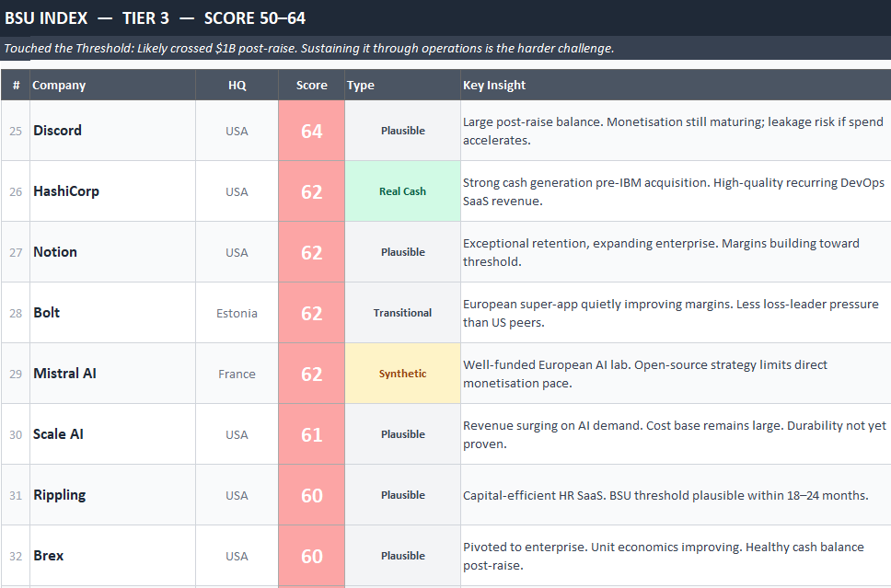891x588 pixels.
Task: Click row number 32
Action: (16, 556)
